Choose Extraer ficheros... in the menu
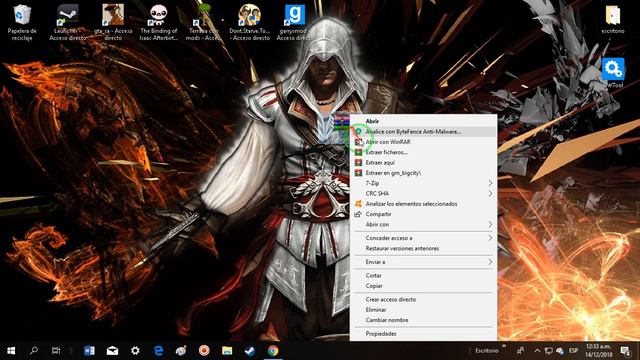The height and width of the screenshot is (360, 640). [x=424, y=152]
